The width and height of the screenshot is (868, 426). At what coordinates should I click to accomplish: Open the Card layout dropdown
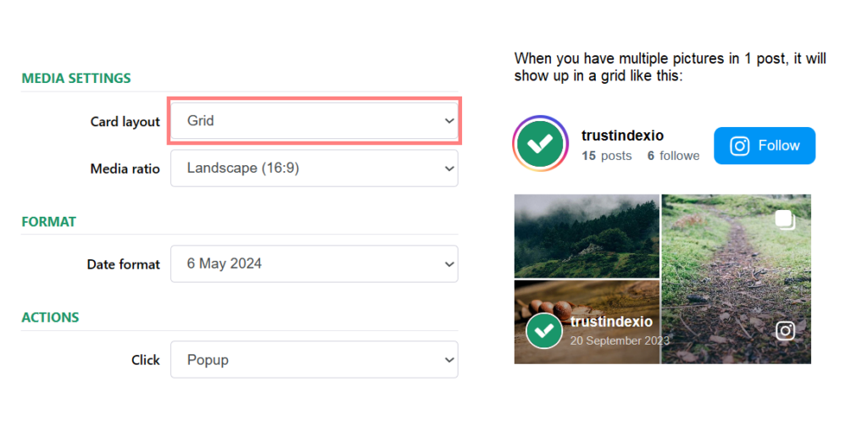(x=314, y=121)
